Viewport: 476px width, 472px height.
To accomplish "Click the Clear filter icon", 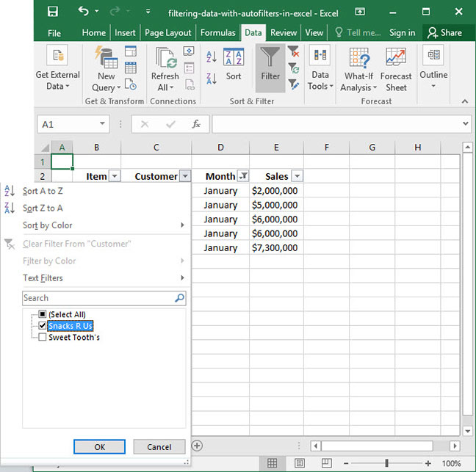I will coord(294,51).
